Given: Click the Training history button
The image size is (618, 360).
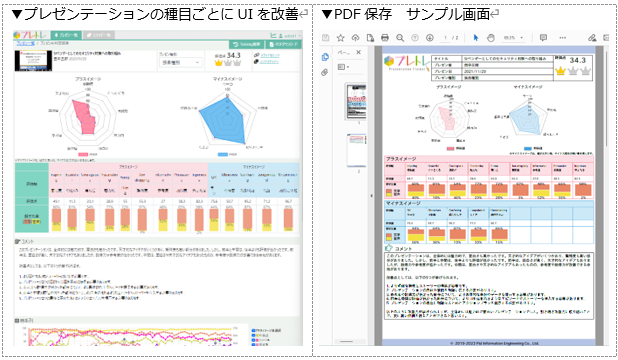Looking at the screenshot, I should tap(247, 45).
